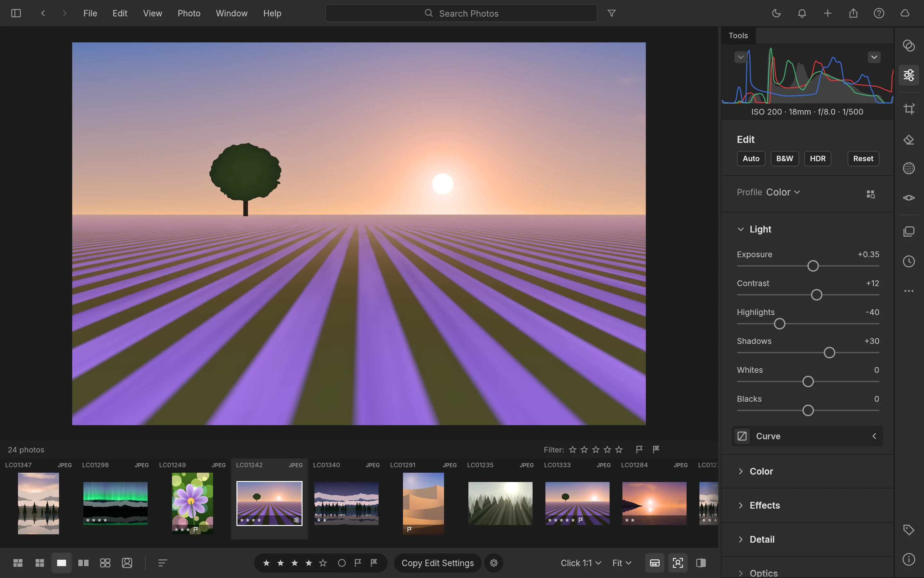Viewport: 924px width, 578px height.
Task: Select the LC01298 aurora thumbnail
Action: pos(115,503)
